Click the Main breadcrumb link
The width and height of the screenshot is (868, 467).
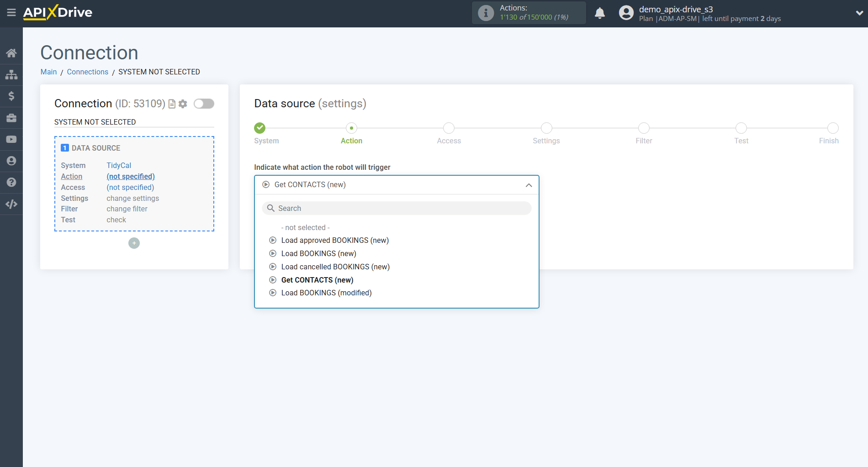tap(48, 72)
